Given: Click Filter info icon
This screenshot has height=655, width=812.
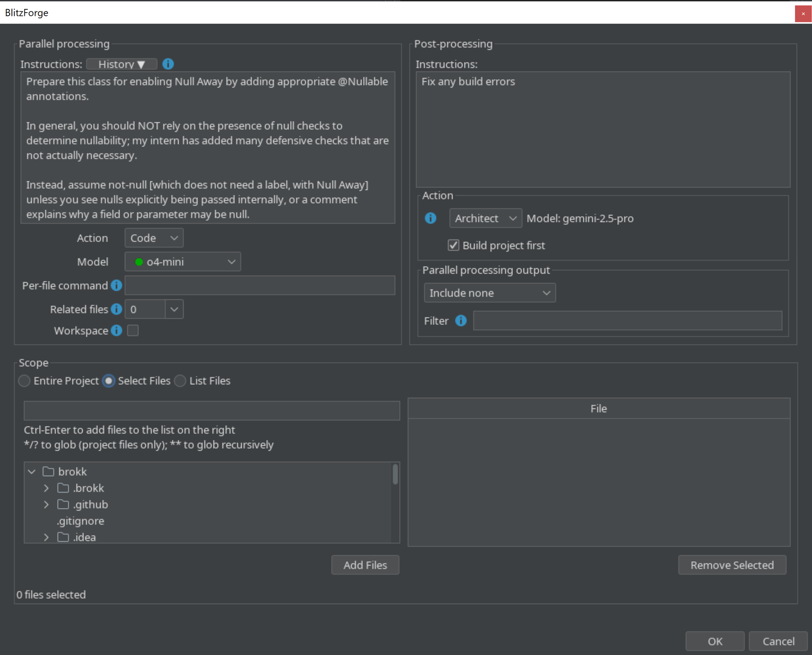Looking at the screenshot, I should click(460, 321).
